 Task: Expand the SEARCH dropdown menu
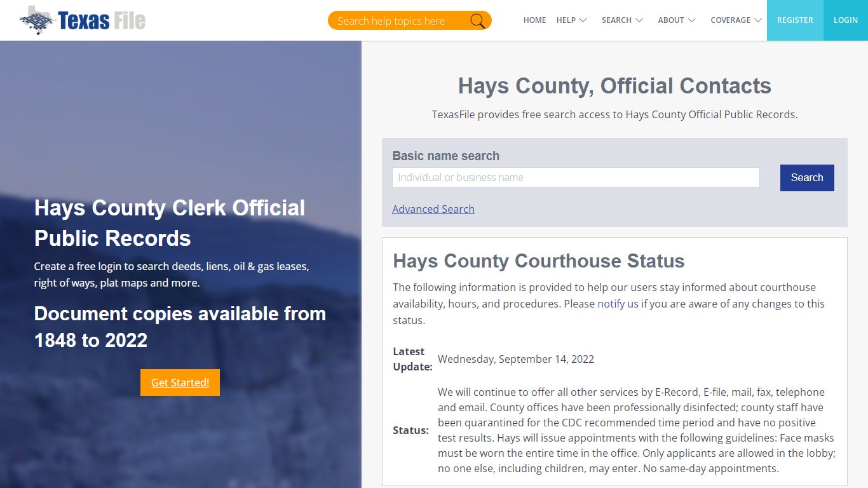pos(622,20)
